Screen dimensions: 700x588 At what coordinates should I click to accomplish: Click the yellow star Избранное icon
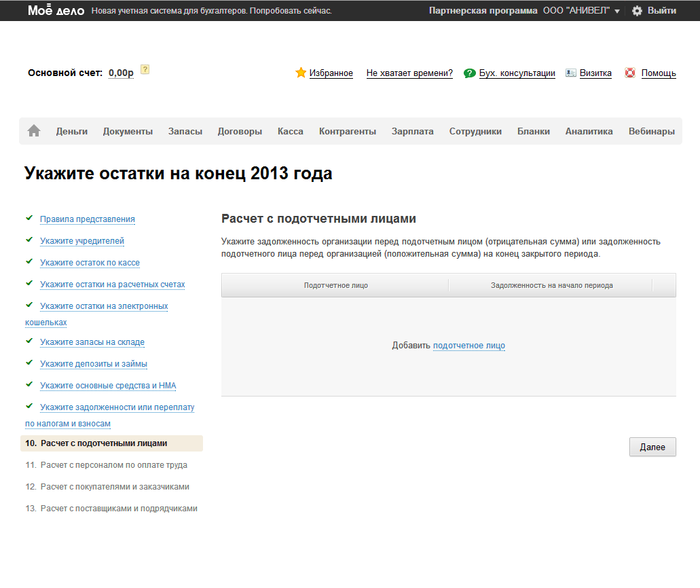pyautogui.click(x=301, y=73)
